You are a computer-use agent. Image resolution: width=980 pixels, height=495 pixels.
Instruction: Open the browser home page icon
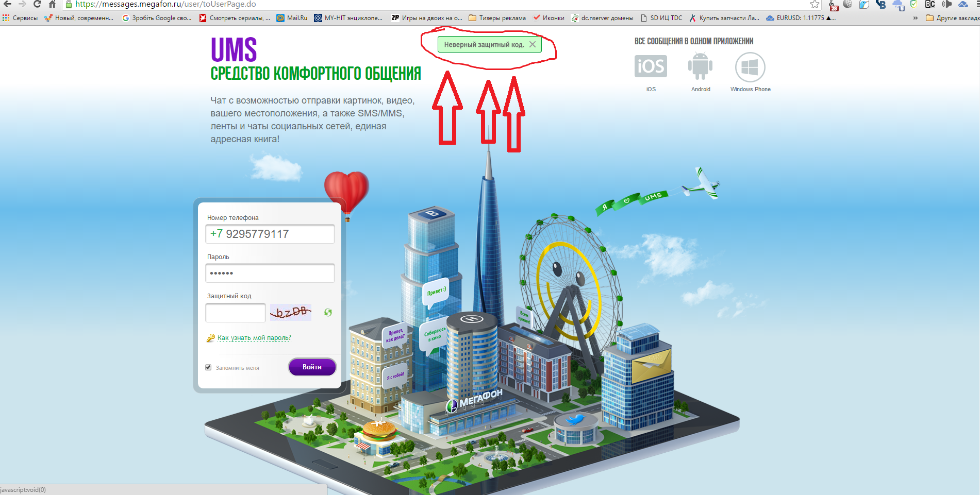pyautogui.click(x=52, y=4)
